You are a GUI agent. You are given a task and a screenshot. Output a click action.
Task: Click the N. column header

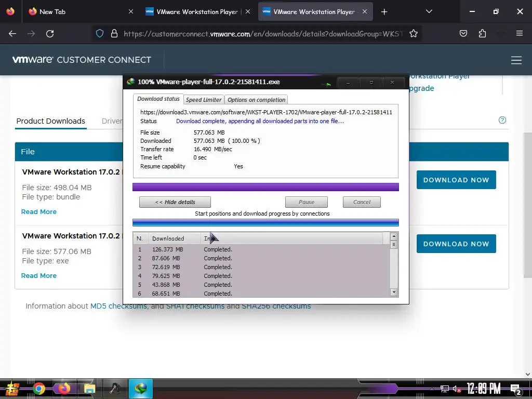tap(140, 238)
